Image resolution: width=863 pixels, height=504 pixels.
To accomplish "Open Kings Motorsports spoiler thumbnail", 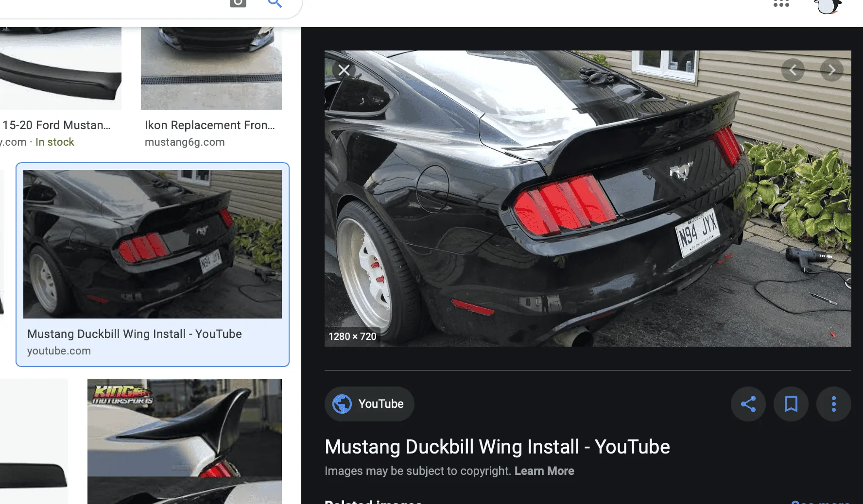I will [185, 441].
